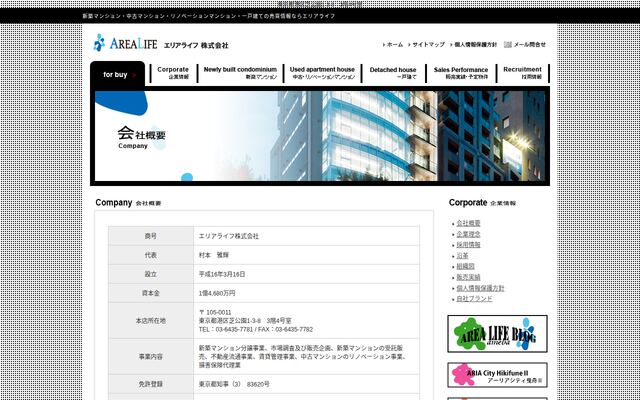Click the AreaLife logo
Image resolution: width=640 pixels, height=400 pixels.
pyautogui.click(x=125, y=43)
